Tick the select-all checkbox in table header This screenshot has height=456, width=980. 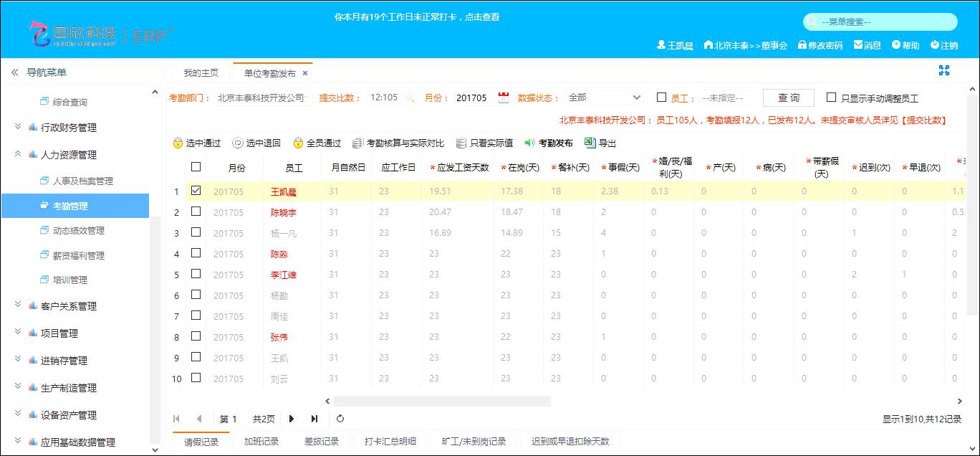196,167
